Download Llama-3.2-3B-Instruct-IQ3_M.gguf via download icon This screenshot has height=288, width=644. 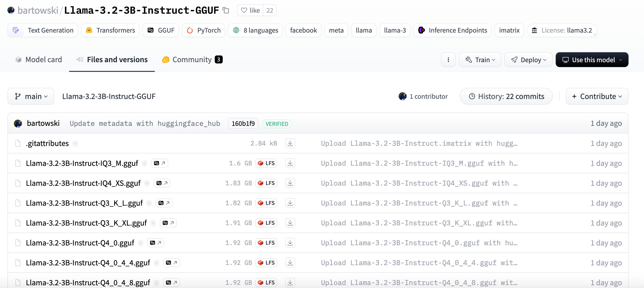click(x=290, y=163)
